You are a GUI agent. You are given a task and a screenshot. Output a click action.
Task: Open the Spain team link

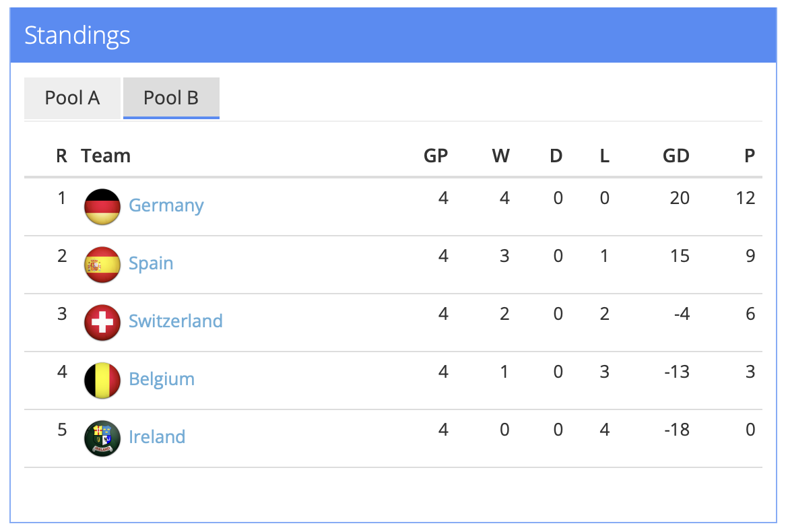[x=151, y=263]
